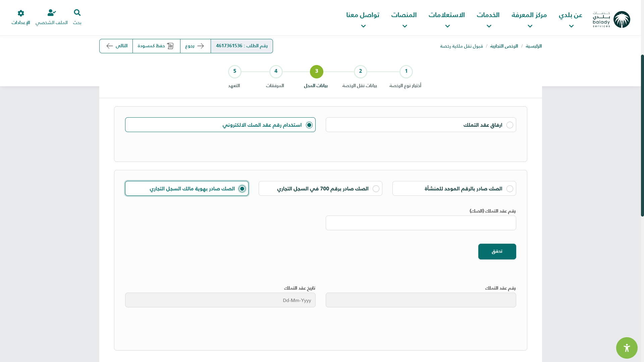Select الصك صادر بالرقم الموحد للمنشأة option
Image resolution: width=644 pixels, height=362 pixels.
(x=509, y=189)
